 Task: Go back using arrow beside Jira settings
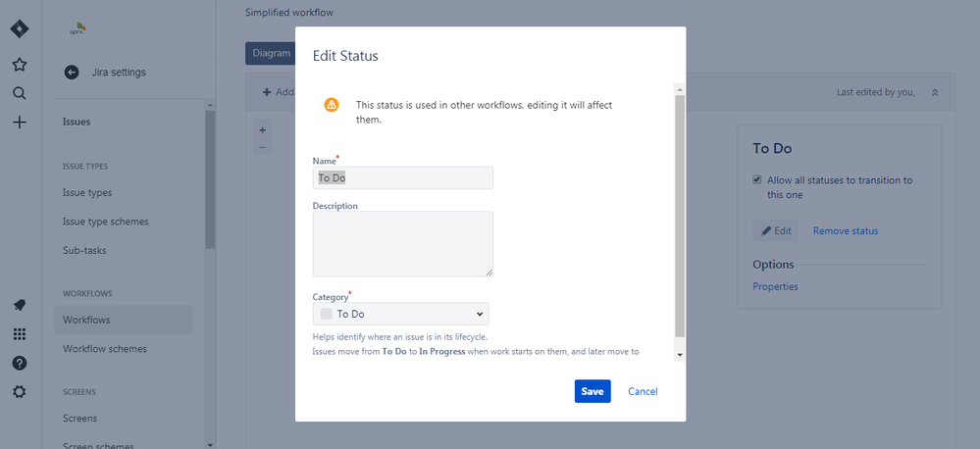[72, 73]
